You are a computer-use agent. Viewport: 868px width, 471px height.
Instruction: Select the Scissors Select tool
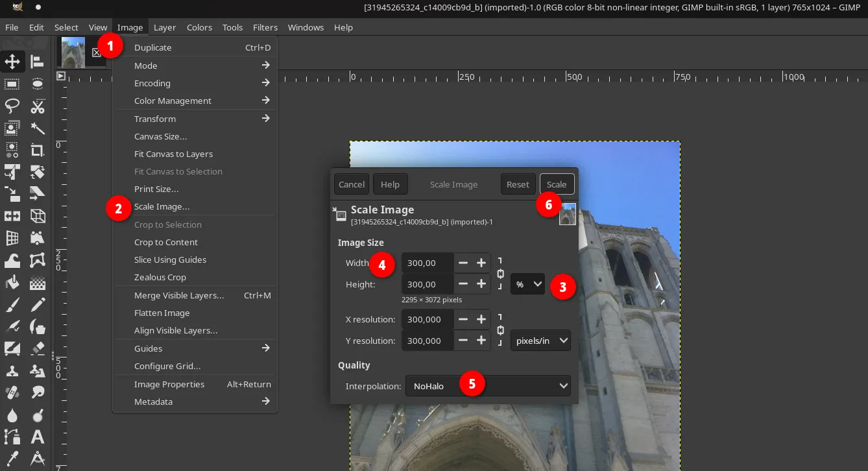38,106
